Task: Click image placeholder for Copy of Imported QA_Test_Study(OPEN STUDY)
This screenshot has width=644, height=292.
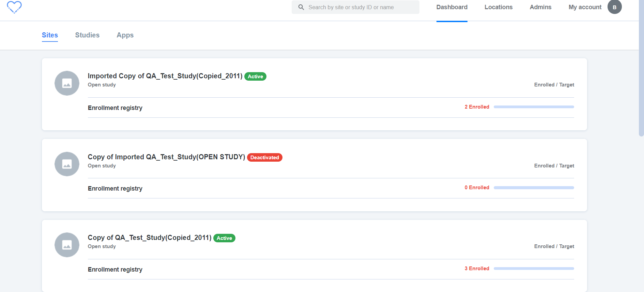Action: 67,164
